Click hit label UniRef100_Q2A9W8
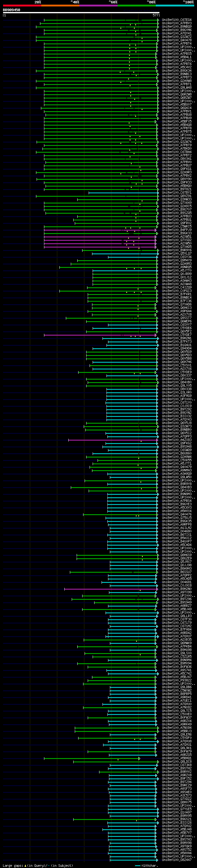Image resolution: width=197 pixels, height=868 pixels. (177, 81)
